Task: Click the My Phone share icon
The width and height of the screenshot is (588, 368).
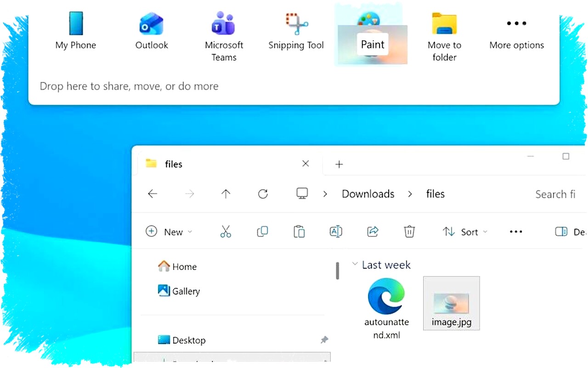Action: coord(76,24)
